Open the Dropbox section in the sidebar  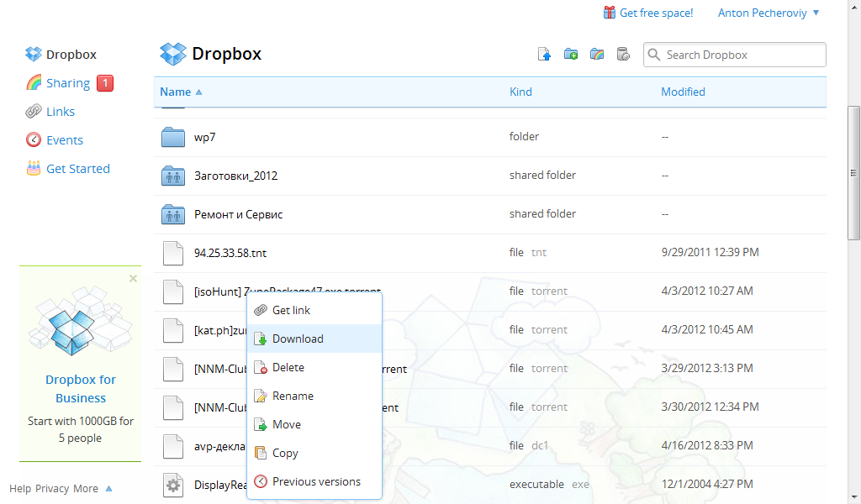coord(61,55)
